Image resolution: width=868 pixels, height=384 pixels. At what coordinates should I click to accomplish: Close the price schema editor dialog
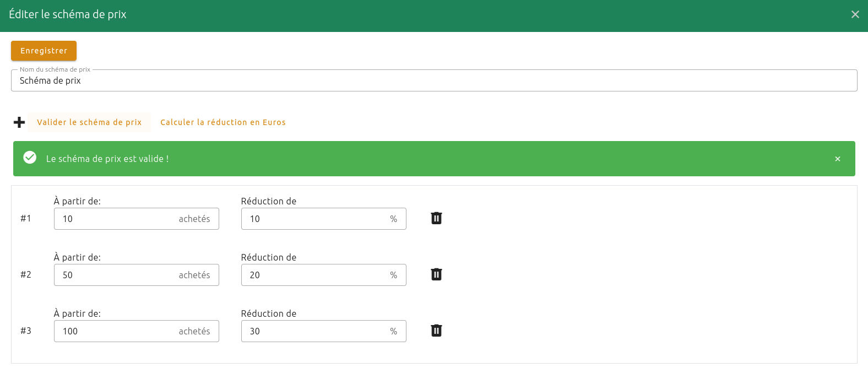pyautogui.click(x=855, y=14)
